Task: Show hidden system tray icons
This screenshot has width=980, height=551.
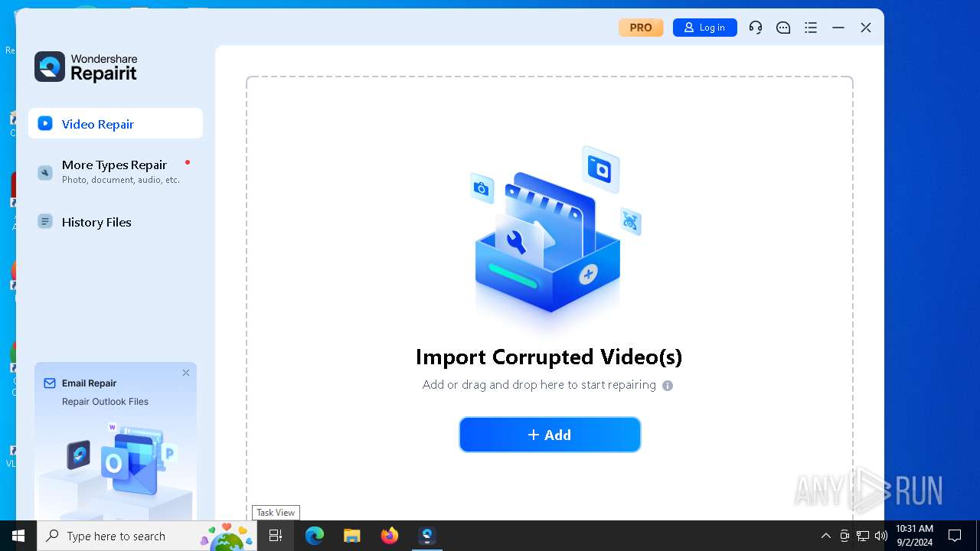Action: [825, 536]
